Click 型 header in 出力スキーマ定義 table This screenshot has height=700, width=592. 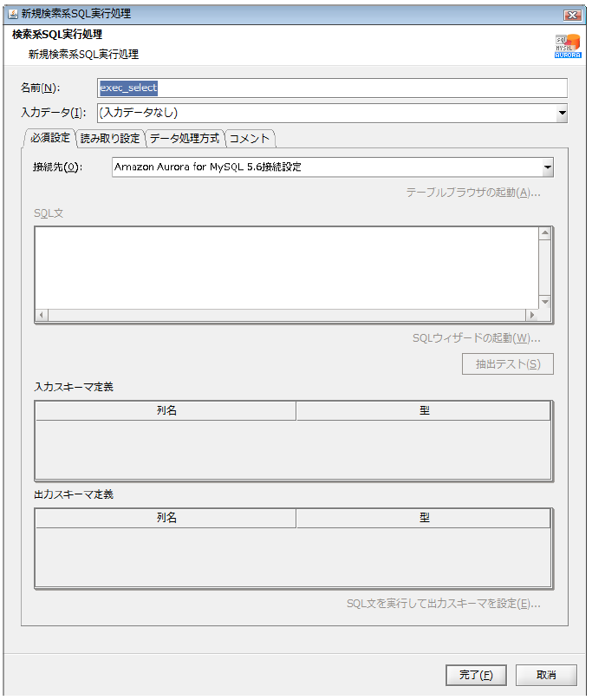click(x=423, y=518)
